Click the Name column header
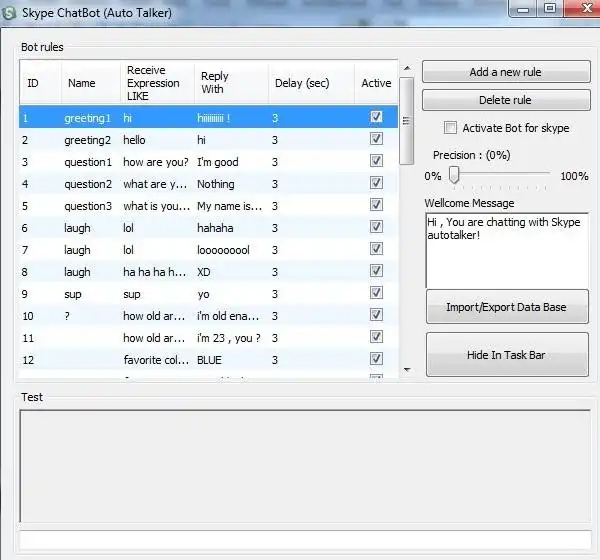The image size is (600, 560). click(x=91, y=83)
